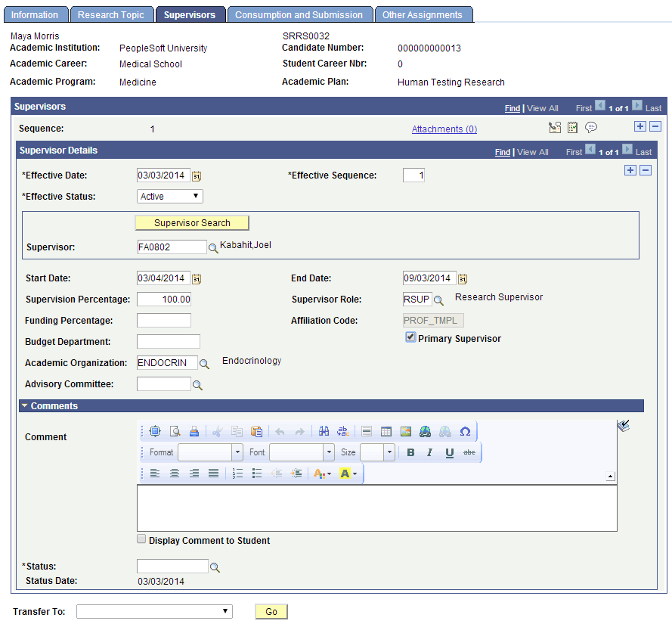The height and width of the screenshot is (624, 672).
Task: Insert an image into the comment
Action: [405, 431]
